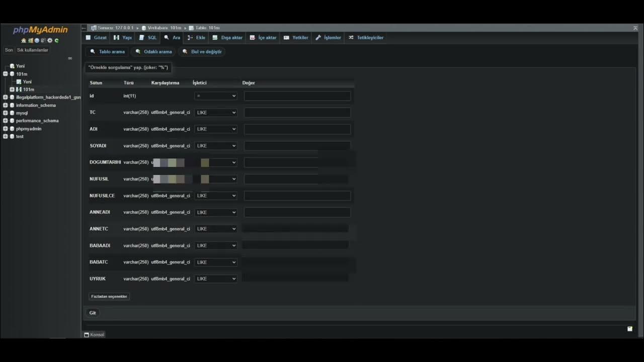
Task: Click value input field for id
Action: [297, 96]
